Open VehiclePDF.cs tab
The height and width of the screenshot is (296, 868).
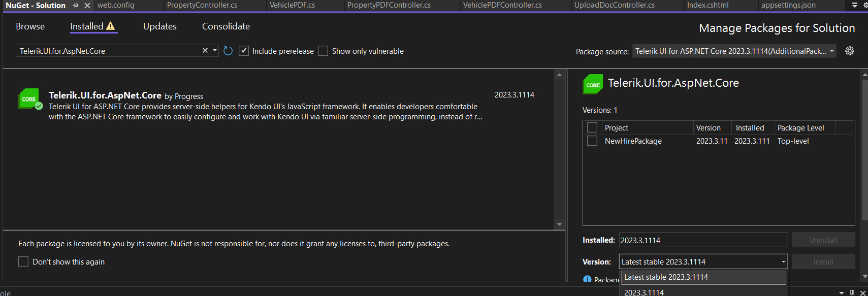click(x=292, y=5)
